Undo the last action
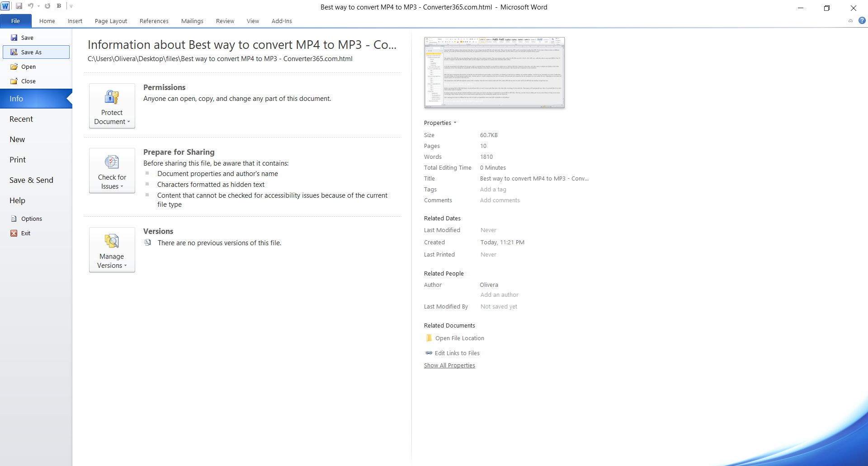The image size is (868, 466). (30, 6)
